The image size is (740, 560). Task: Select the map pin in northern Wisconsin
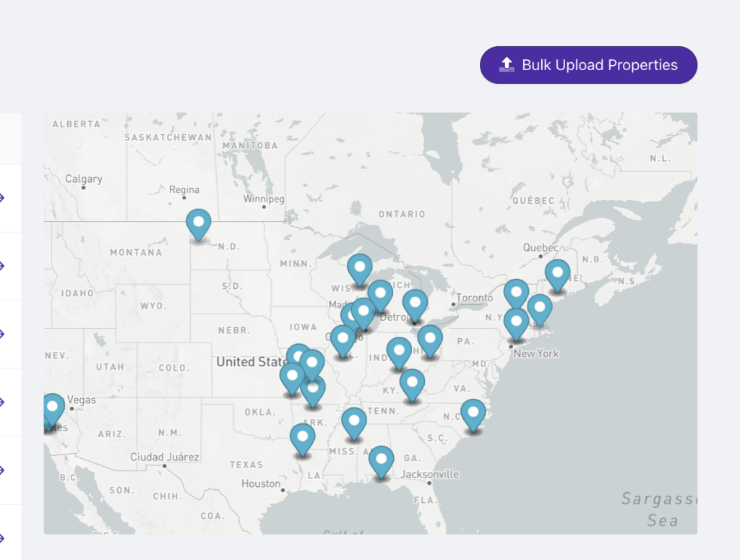tap(360, 270)
